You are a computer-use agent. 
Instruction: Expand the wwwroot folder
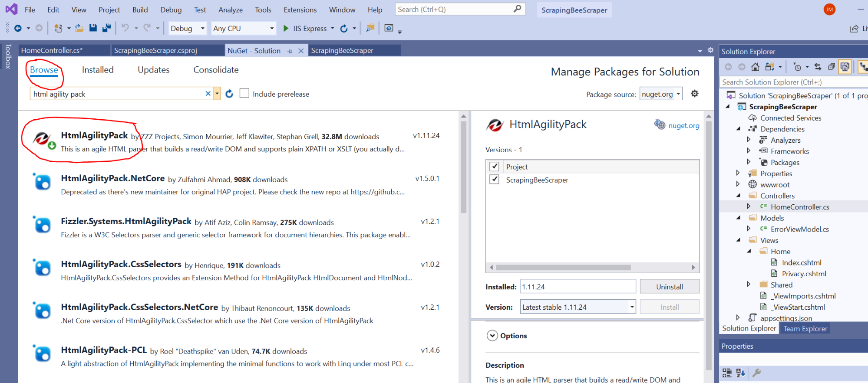coord(738,184)
